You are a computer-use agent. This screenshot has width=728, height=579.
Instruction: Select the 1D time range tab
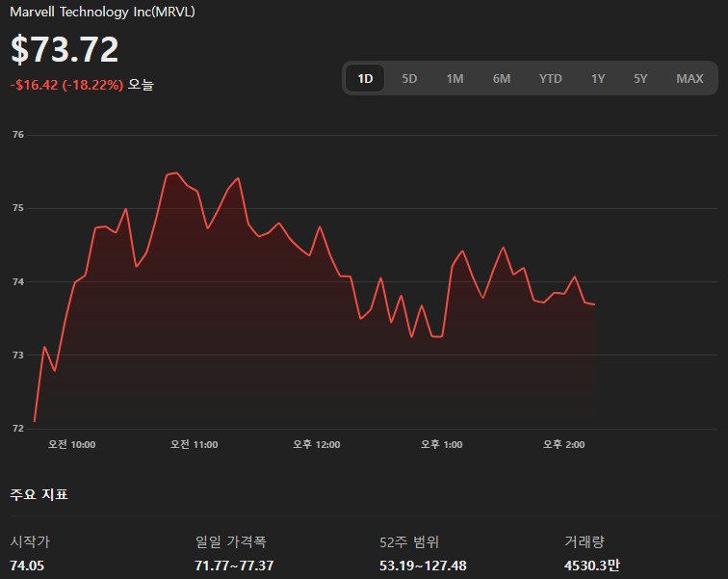coord(365,78)
